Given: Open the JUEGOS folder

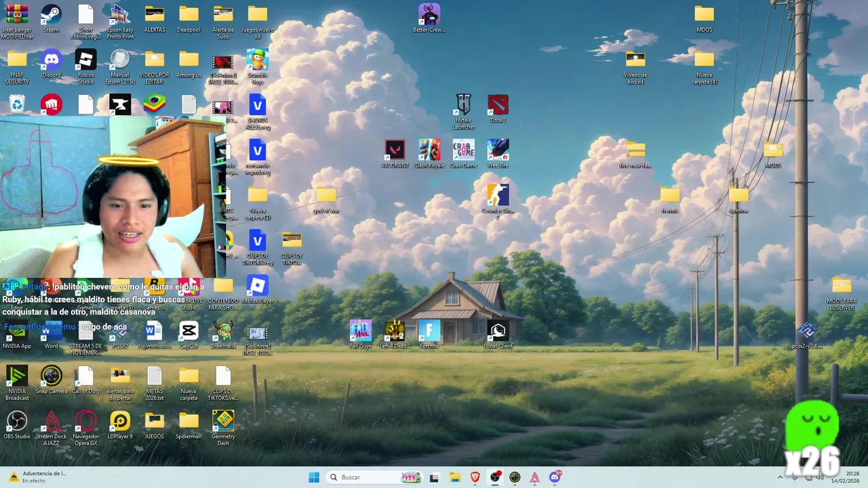Looking at the screenshot, I should [154, 425].
